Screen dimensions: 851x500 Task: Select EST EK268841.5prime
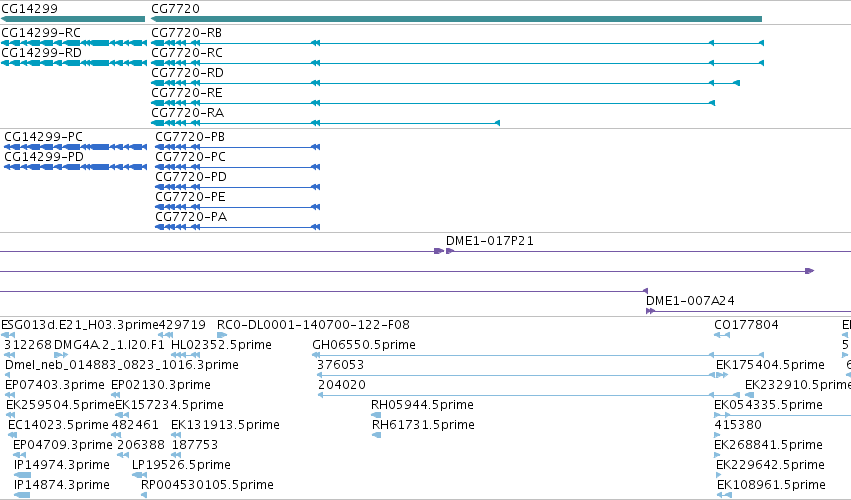tap(769, 445)
